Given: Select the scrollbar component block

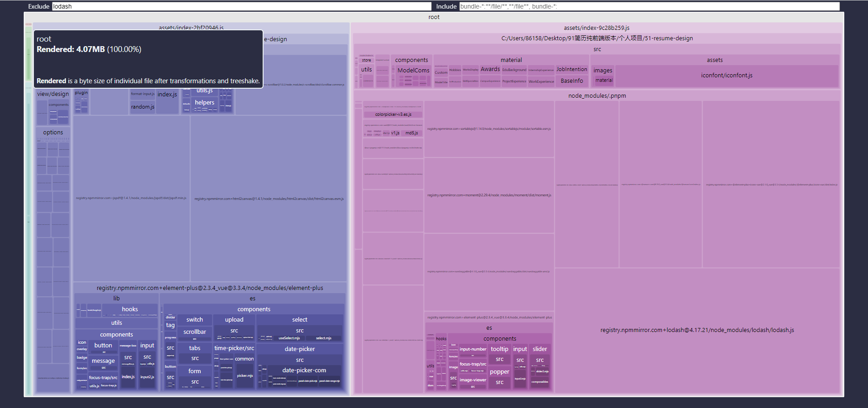Looking at the screenshot, I should pyautogui.click(x=194, y=333).
